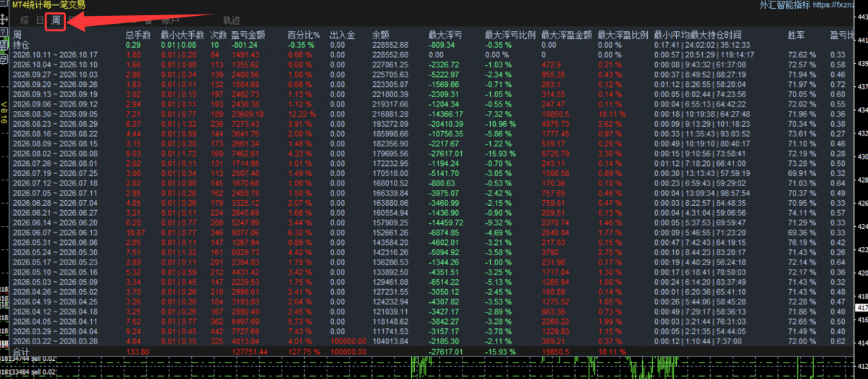The image size is (868, 379).
Task: Select week 2026.08.09 ~ 2026.08.15
Action: [55, 143]
